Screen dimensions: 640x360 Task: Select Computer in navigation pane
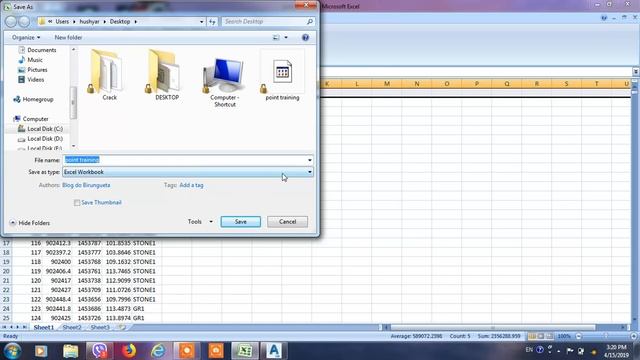point(31,119)
